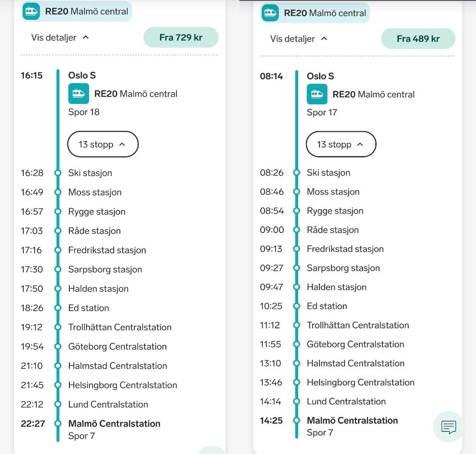
Task: Select Lund Centralstation stop at 14:14
Action: [346, 402]
